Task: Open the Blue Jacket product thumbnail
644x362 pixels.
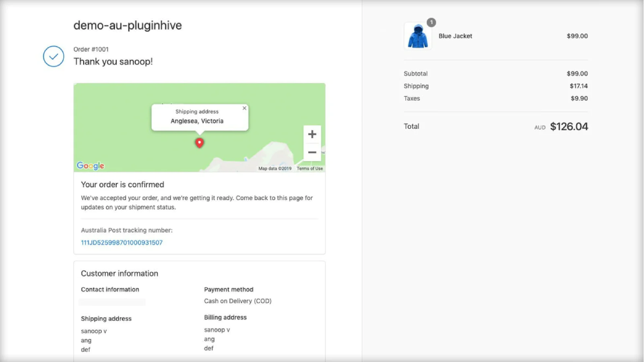Action: point(418,37)
